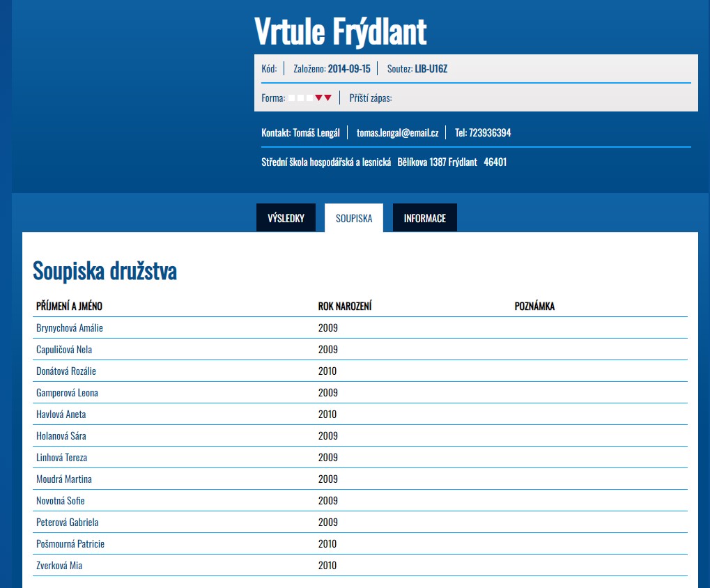The image size is (710, 588).
Task: Click the first white square form indicator
Action: 292,98
